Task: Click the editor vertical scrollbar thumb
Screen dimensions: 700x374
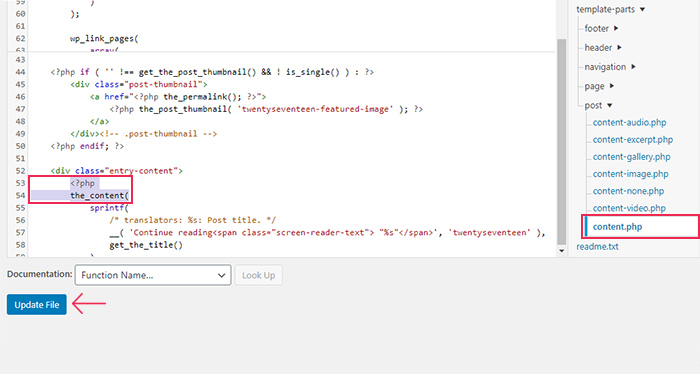Action: (562, 141)
